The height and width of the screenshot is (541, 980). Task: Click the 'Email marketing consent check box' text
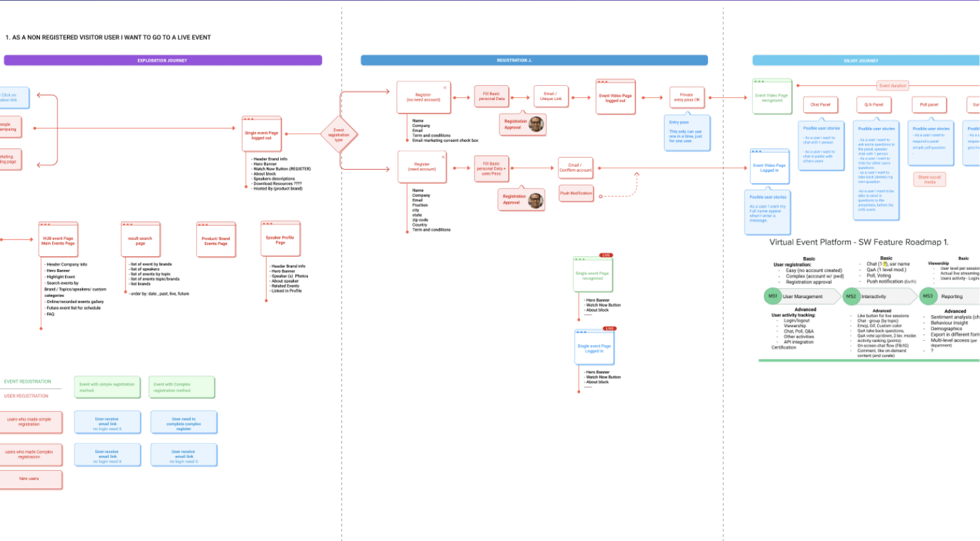(x=445, y=140)
